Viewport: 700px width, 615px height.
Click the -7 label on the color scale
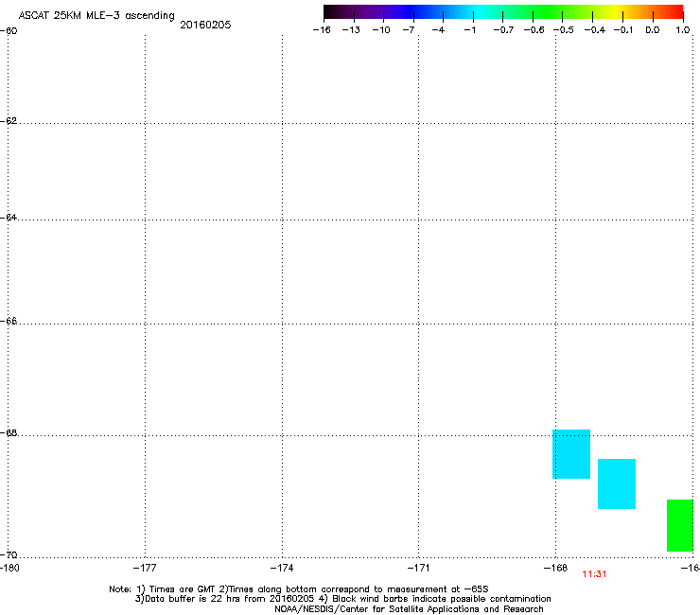[409, 30]
